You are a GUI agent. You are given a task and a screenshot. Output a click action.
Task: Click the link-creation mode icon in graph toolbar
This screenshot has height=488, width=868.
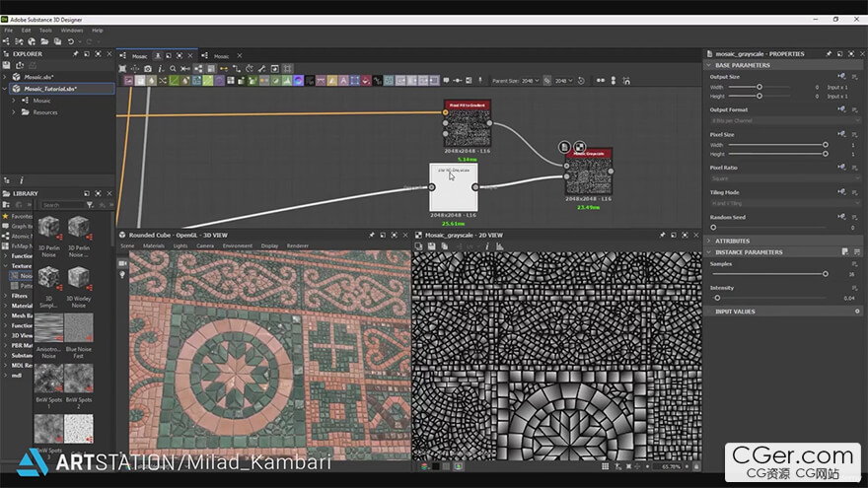pyautogui.click(x=224, y=69)
